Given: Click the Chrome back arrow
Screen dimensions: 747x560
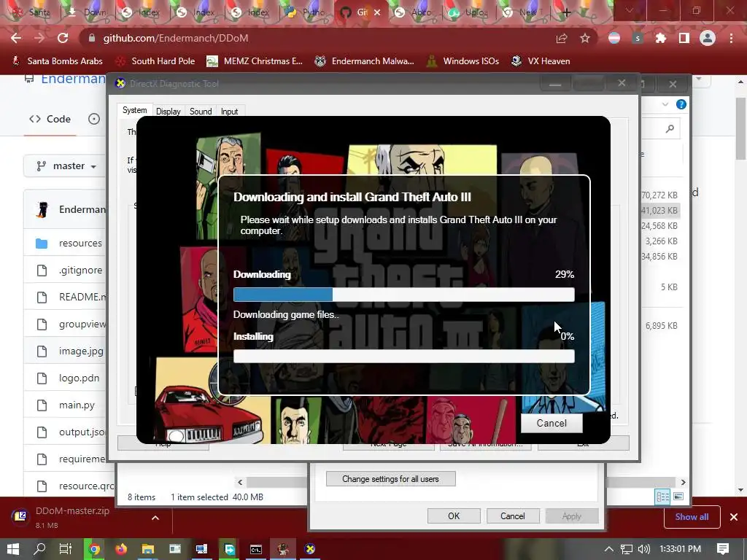Looking at the screenshot, I should click(x=16, y=38).
